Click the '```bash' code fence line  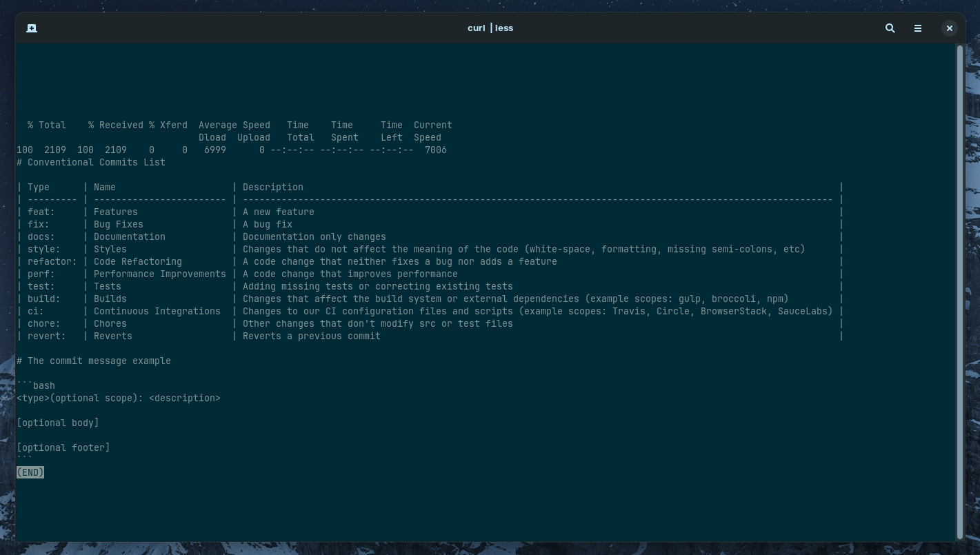36,386
